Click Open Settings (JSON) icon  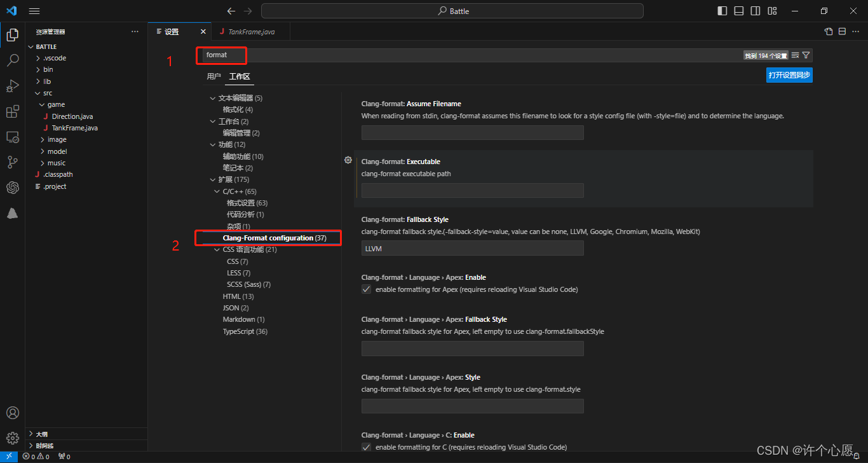[829, 31]
